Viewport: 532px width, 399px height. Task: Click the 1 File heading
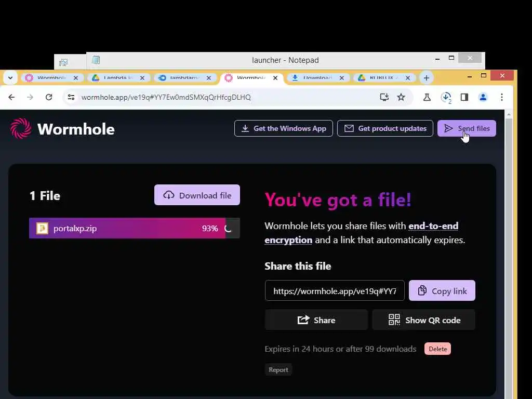(45, 196)
